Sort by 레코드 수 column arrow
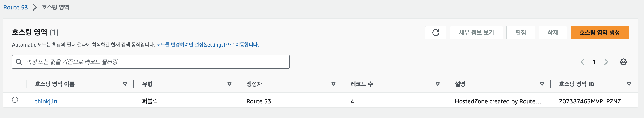Screen dimensions: 644x118 (x=437, y=84)
